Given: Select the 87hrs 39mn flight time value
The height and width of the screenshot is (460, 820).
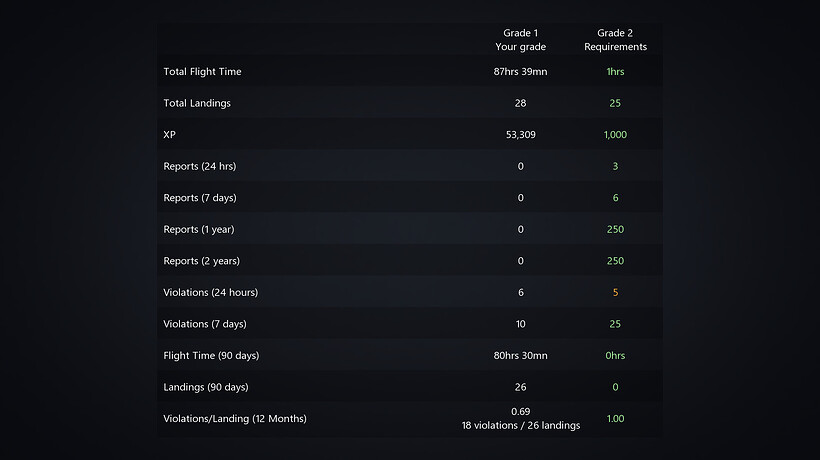Looking at the screenshot, I should 520,72.
